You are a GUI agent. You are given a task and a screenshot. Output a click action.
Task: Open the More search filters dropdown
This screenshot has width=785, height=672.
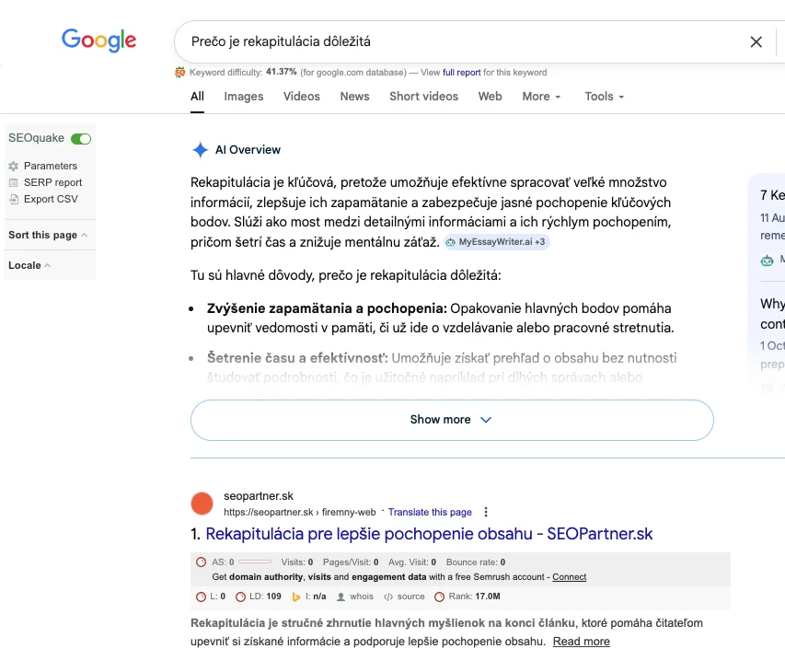[541, 97]
